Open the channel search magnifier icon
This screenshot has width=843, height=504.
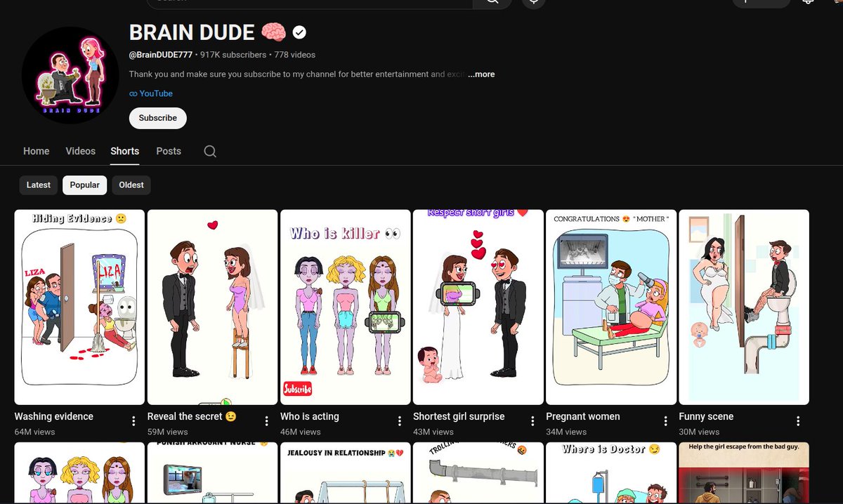click(x=210, y=151)
